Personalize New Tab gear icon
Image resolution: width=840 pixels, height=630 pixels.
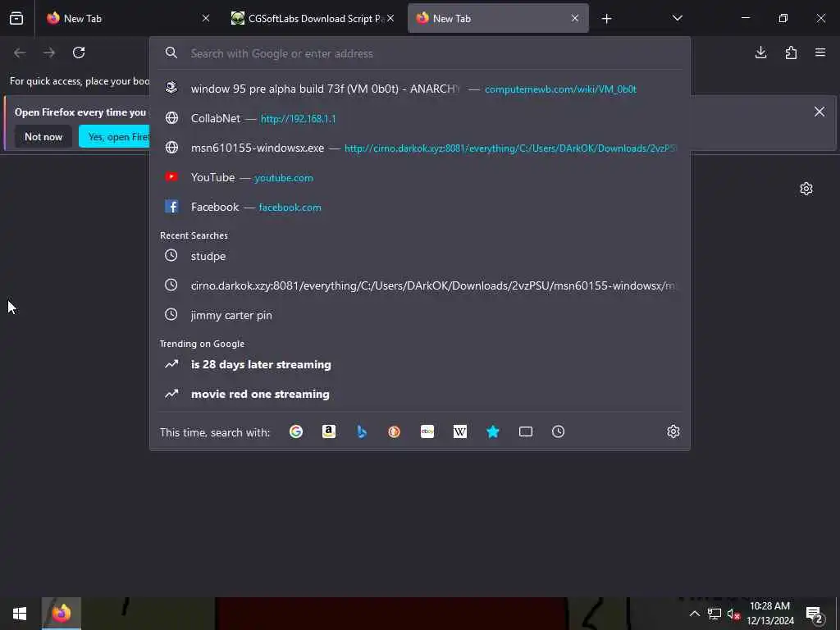tap(806, 189)
